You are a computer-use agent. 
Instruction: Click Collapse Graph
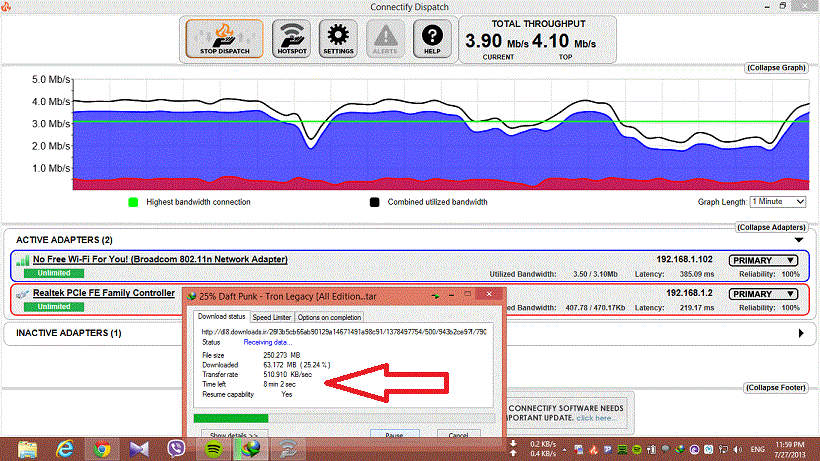point(776,68)
